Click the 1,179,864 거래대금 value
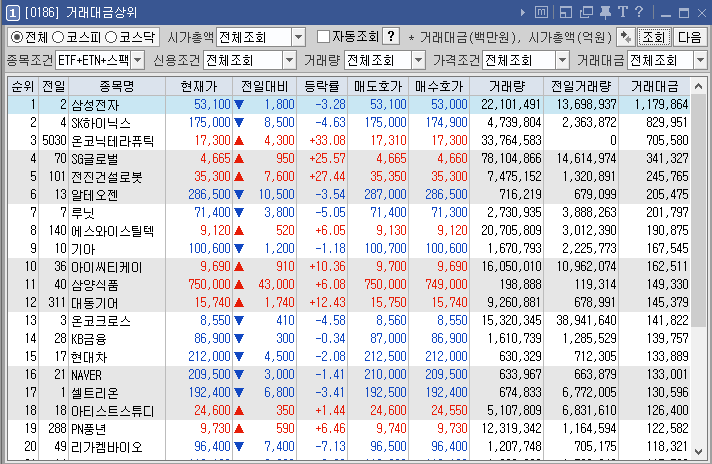712x464 pixels. click(661, 105)
